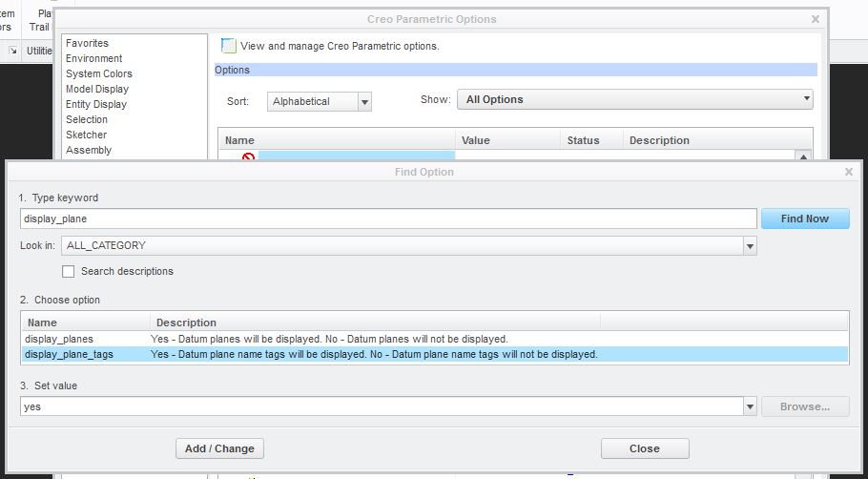Open Model Display category in sidebar
This screenshot has width=868, height=479.
pos(97,89)
